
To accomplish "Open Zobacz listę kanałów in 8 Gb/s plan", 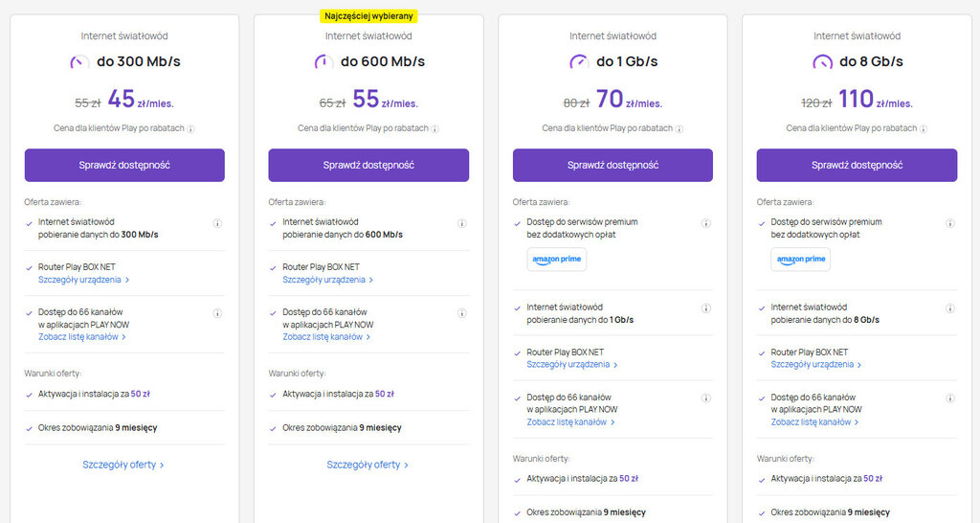I will pyautogui.click(x=814, y=422).
